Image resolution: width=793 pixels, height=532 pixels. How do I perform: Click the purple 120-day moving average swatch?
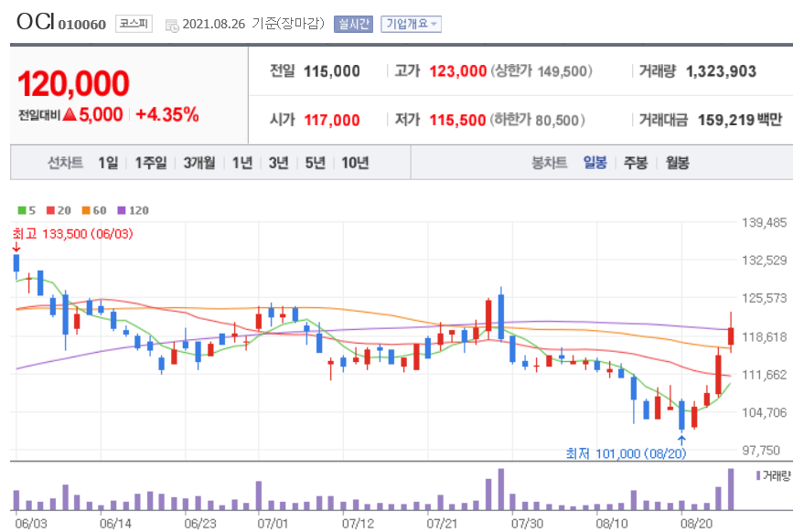121,210
